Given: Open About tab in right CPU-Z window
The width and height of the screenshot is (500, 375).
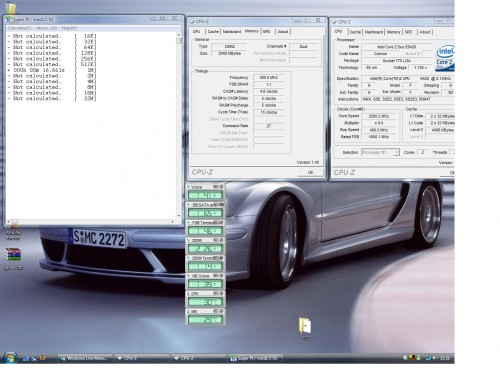Looking at the screenshot, I should pos(425,32).
